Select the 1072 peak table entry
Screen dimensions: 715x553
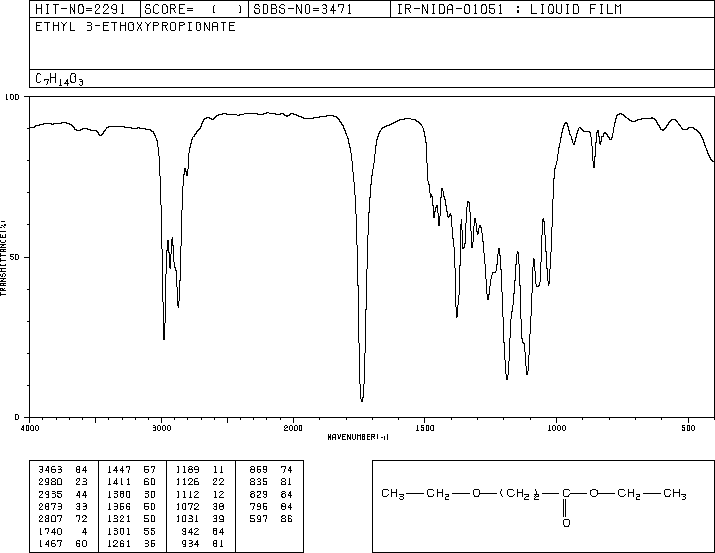click(200, 506)
